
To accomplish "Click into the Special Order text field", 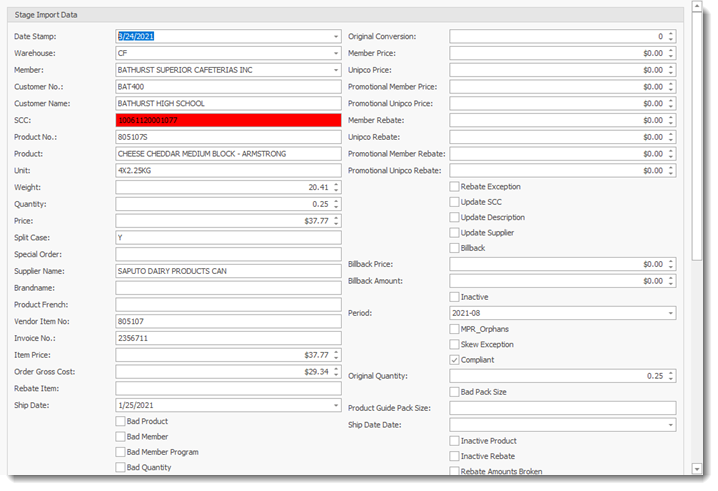I will click(x=229, y=254).
